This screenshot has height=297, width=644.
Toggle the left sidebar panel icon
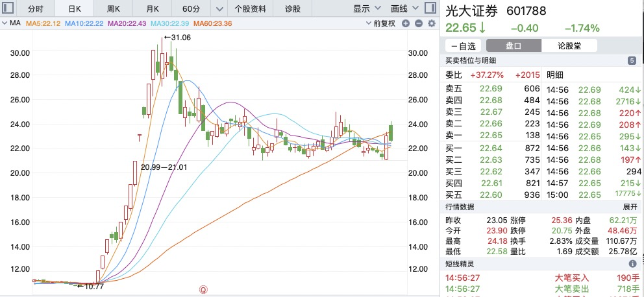[8, 8]
